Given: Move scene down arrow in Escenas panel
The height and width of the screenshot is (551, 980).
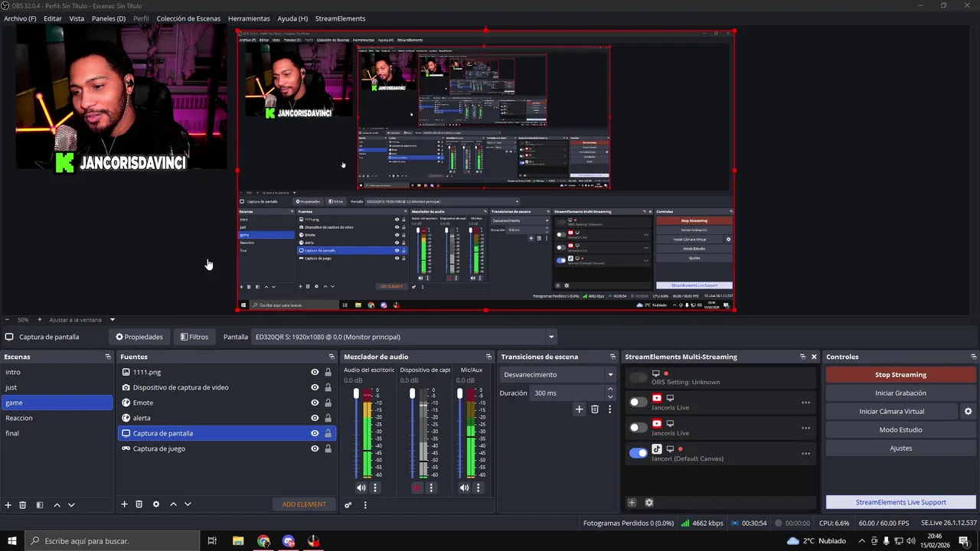Looking at the screenshot, I should [x=71, y=504].
